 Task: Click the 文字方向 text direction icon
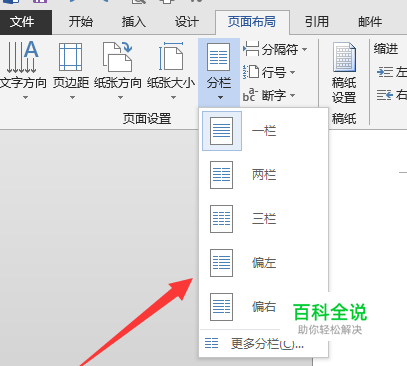click(x=22, y=57)
